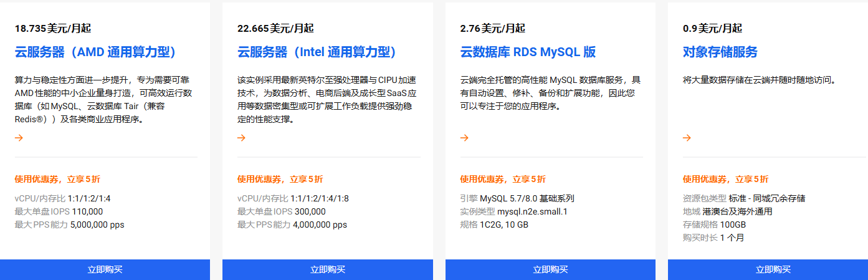This screenshot has width=868, height=280.
Task: Open the 对象存储服务 title link
Action: [x=720, y=52]
